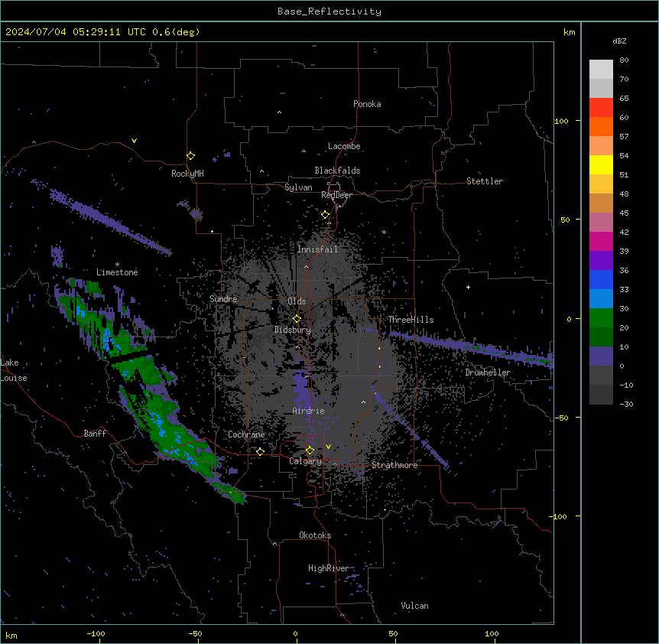Pick the blue 36-33 dBZ legend swatch
Viewport: 659px width, 644px height.
coord(601,279)
